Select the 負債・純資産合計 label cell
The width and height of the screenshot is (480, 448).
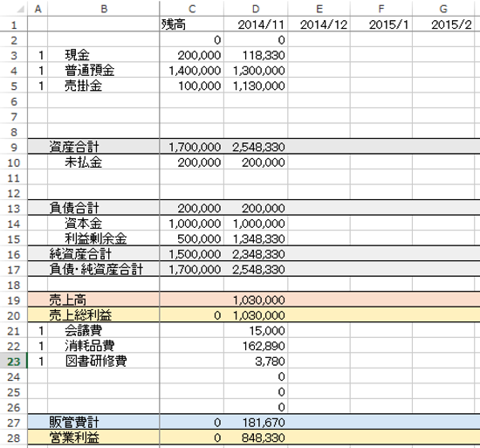pos(104,270)
